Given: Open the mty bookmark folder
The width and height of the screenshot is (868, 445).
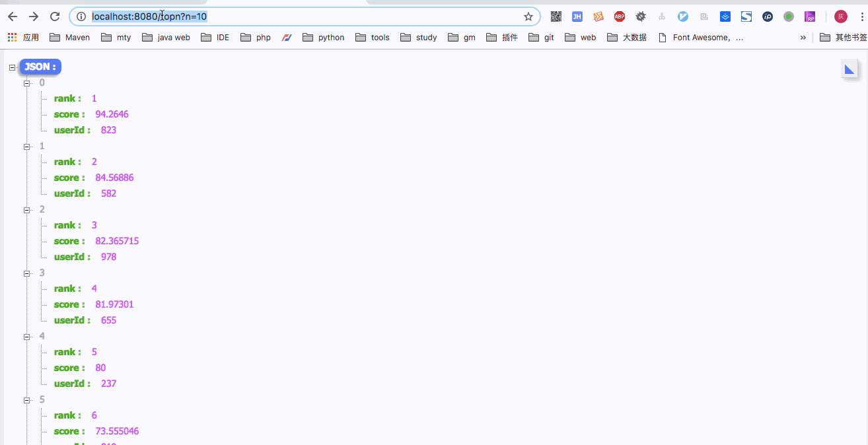Looking at the screenshot, I should 116,38.
